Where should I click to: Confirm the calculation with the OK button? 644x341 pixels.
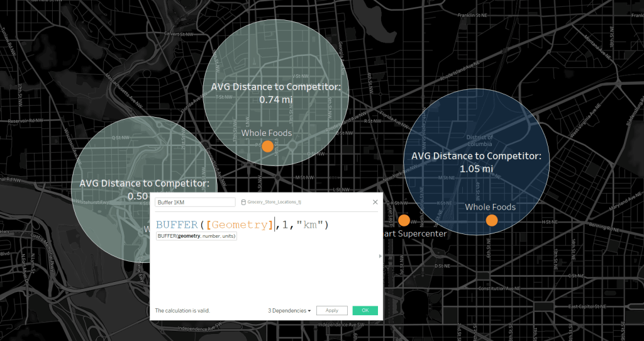click(365, 310)
